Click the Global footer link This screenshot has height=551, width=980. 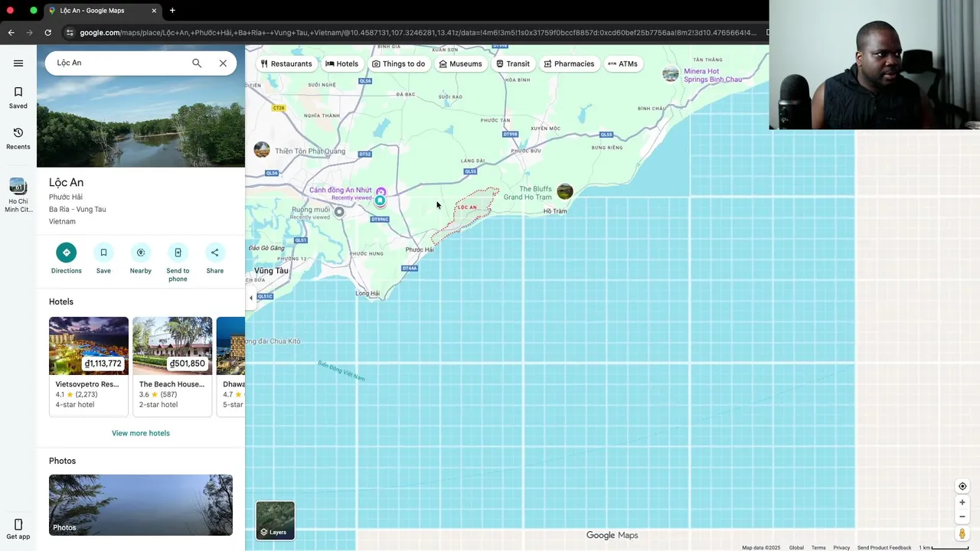[x=796, y=547]
